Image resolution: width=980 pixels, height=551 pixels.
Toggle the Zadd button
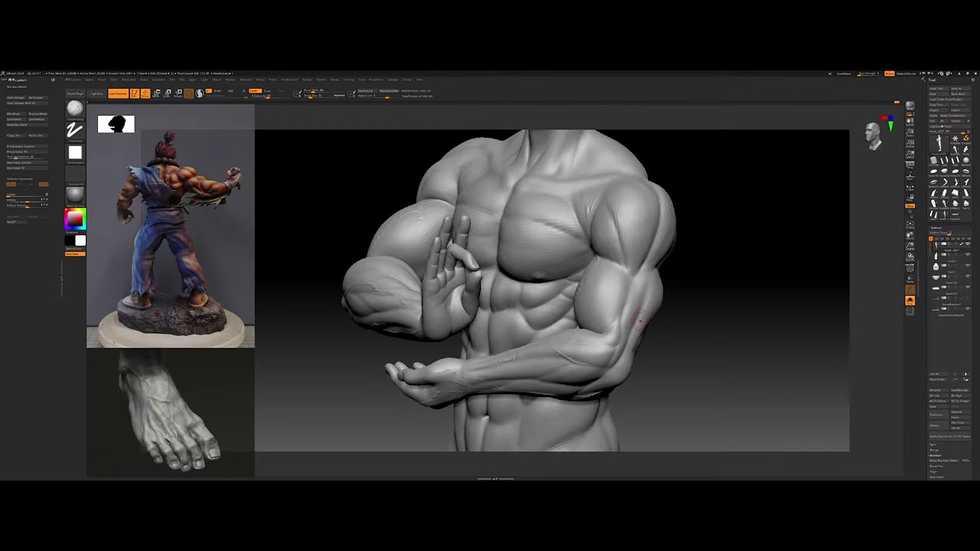pyautogui.click(x=255, y=91)
